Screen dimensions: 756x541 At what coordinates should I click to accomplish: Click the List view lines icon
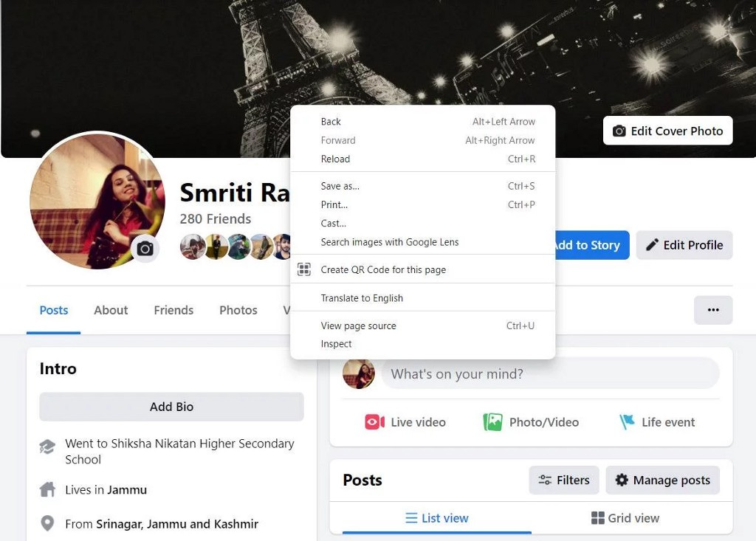coord(411,518)
